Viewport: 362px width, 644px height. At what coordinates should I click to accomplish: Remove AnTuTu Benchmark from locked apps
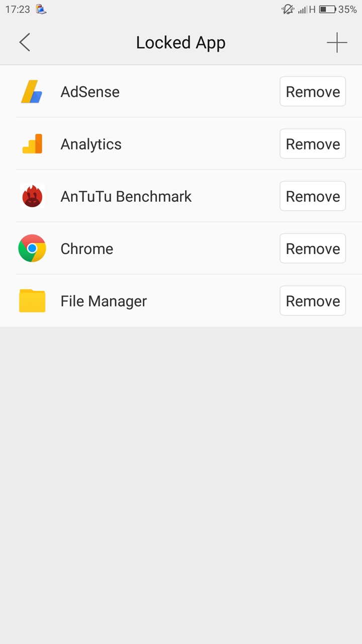point(313,196)
